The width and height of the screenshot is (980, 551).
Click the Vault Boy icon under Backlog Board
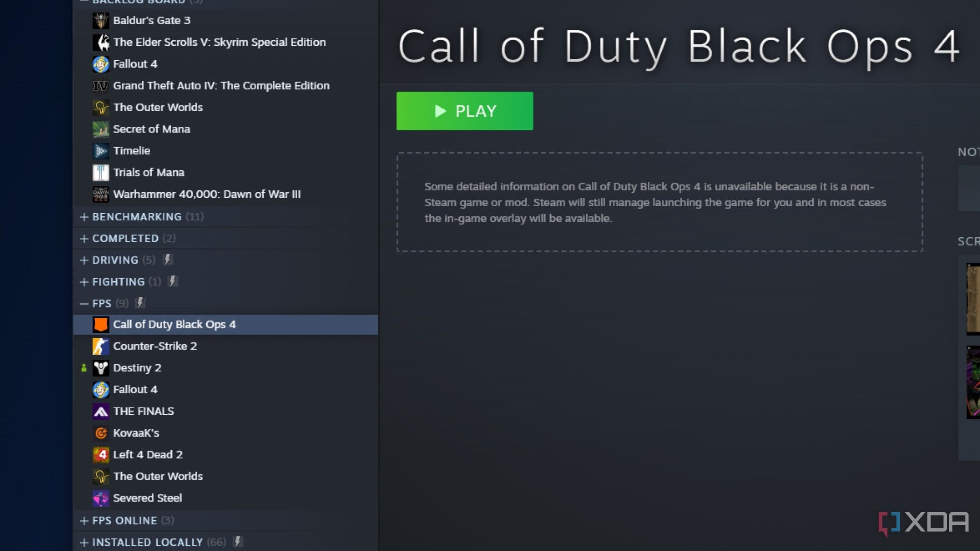[x=101, y=64]
